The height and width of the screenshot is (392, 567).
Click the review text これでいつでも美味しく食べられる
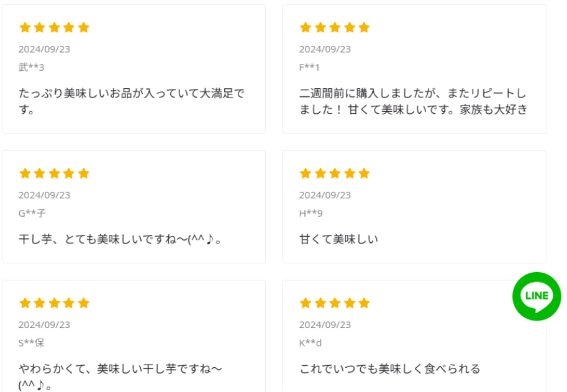coord(389,369)
